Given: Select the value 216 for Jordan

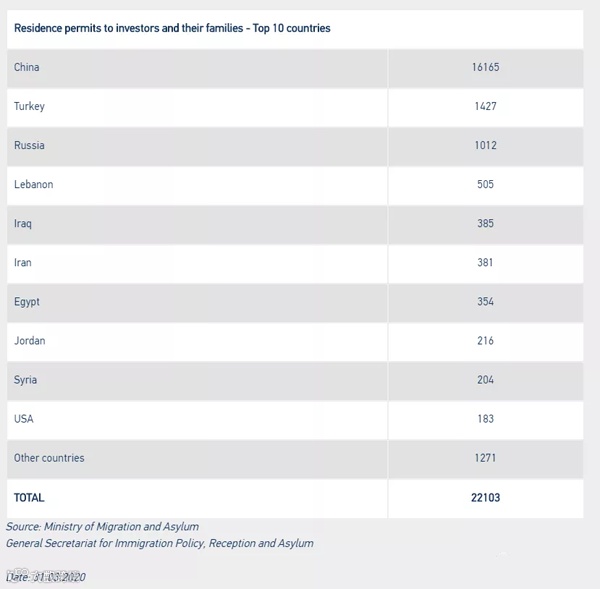Looking at the screenshot, I should click(485, 340).
